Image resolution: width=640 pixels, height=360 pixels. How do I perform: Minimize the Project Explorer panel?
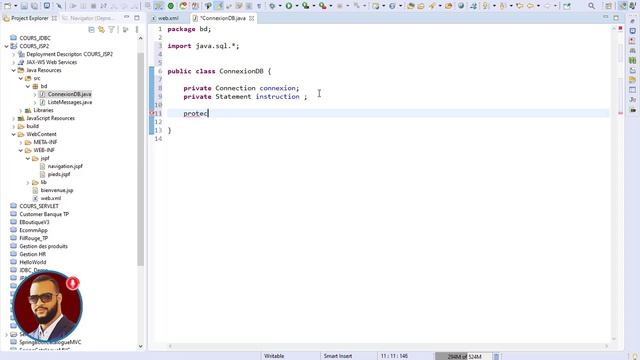tap(127, 18)
